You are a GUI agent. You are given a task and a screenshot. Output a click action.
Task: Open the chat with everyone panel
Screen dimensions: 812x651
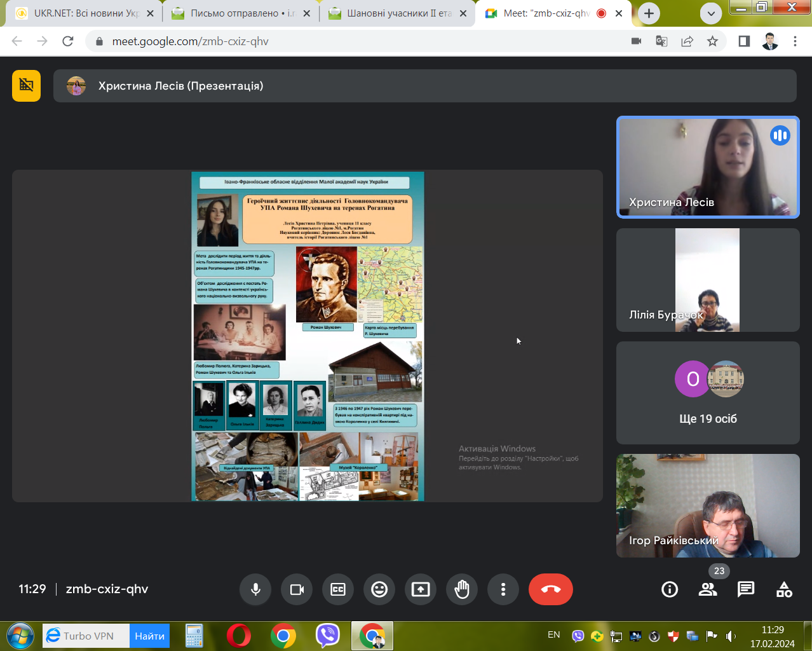point(746,589)
